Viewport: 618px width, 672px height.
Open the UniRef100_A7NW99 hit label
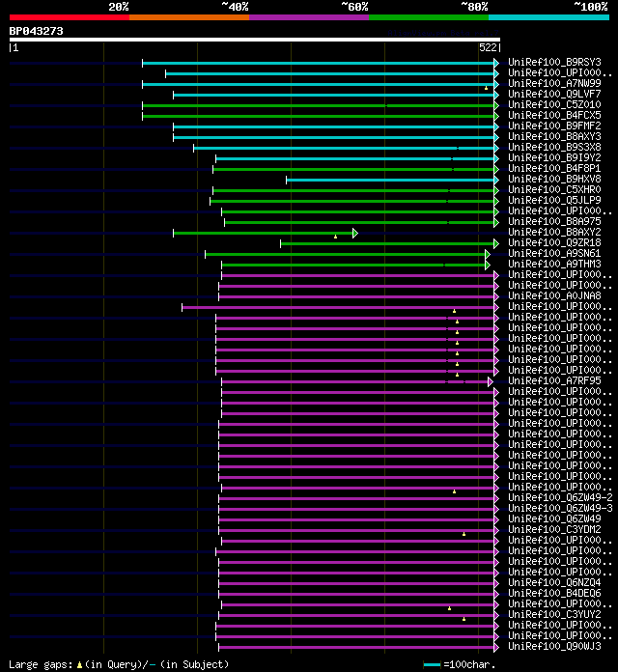coord(554,84)
